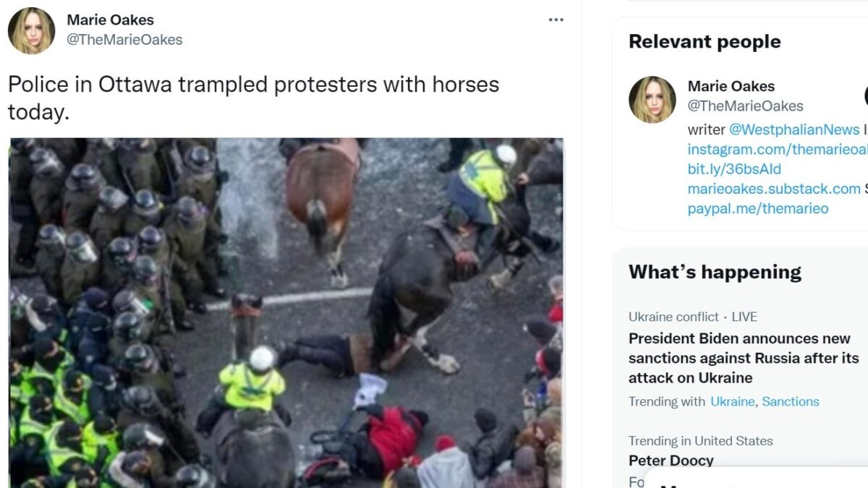The width and height of the screenshot is (868, 488).
Task: Open the Peter Doocy trending topic
Action: point(671,461)
